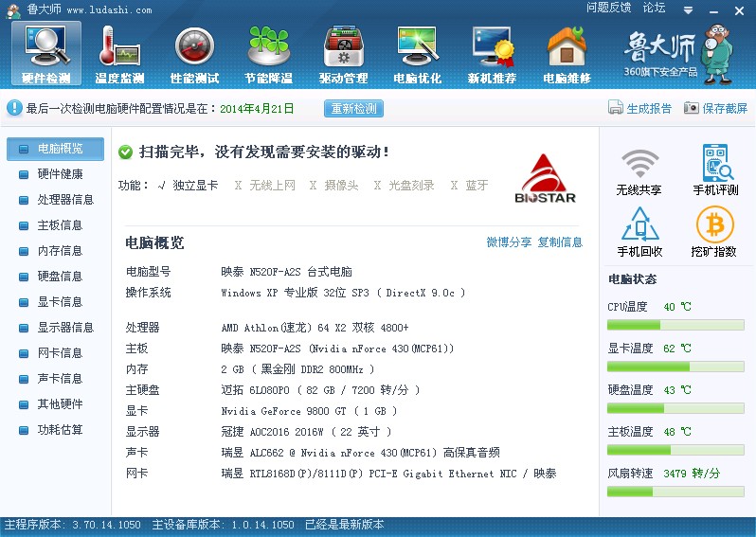Screen dimensions: 756x537
Task: Open the 驱动管理 driver manager
Action: point(343,53)
